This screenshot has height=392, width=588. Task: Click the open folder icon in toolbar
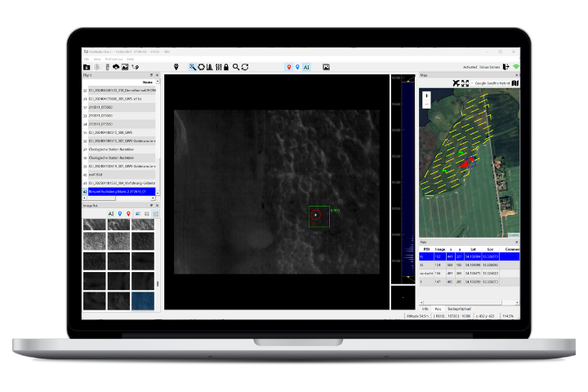(87, 67)
